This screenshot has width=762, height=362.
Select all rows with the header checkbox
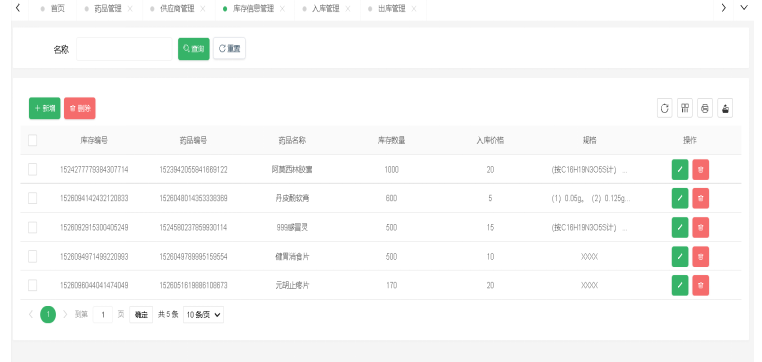coord(33,140)
